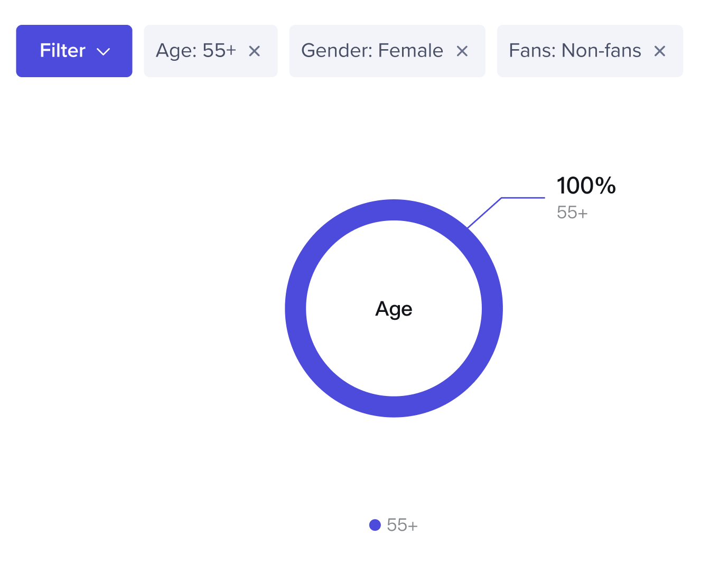The height and width of the screenshot is (572, 728).
Task: Click the purple legend dot
Action: click(x=375, y=525)
